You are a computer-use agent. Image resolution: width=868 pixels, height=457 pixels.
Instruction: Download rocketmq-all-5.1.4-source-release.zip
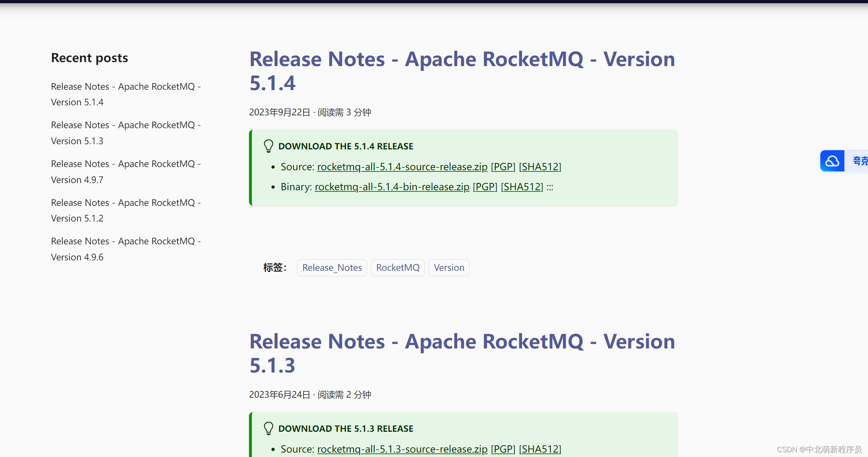(402, 167)
